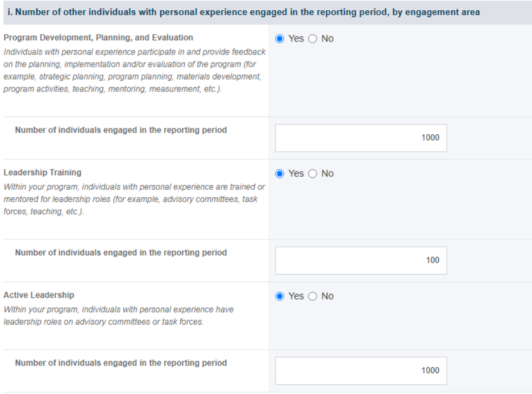Click individuals engaged label under Leadership Training
The image size is (532, 394).
click(x=121, y=252)
